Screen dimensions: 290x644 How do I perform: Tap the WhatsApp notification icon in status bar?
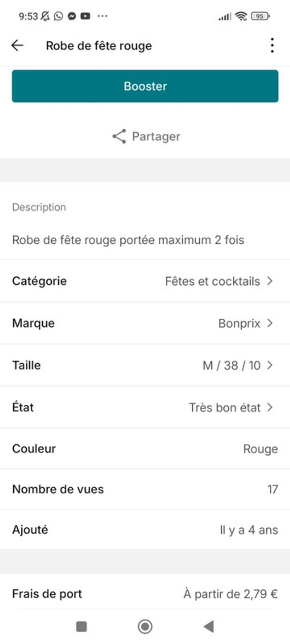[58, 16]
